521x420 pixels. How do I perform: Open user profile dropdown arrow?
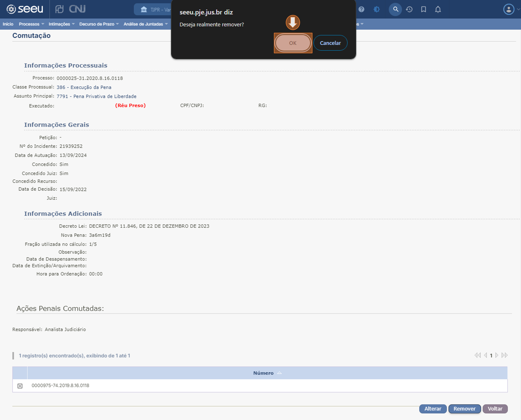[x=518, y=10]
